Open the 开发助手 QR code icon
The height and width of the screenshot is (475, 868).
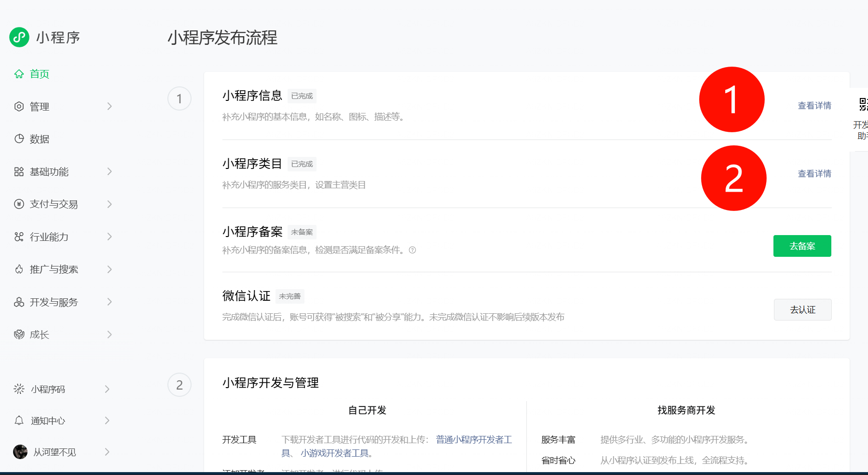point(863,104)
